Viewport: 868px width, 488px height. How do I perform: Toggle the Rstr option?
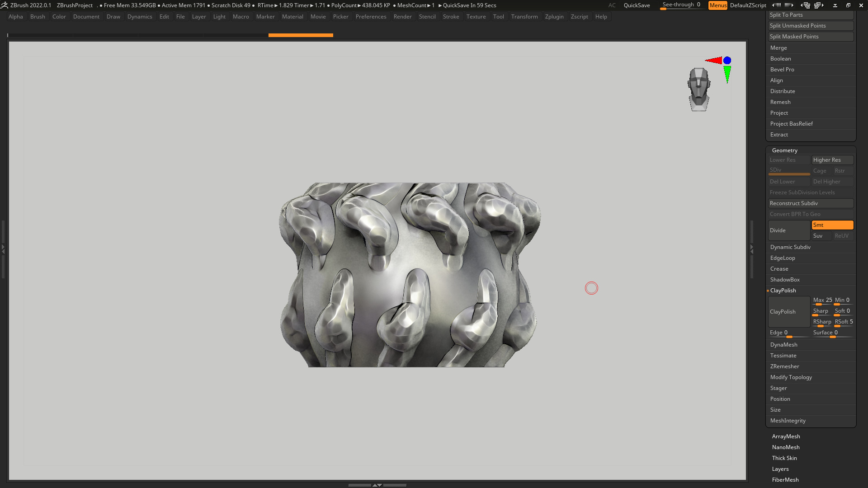(843, 171)
